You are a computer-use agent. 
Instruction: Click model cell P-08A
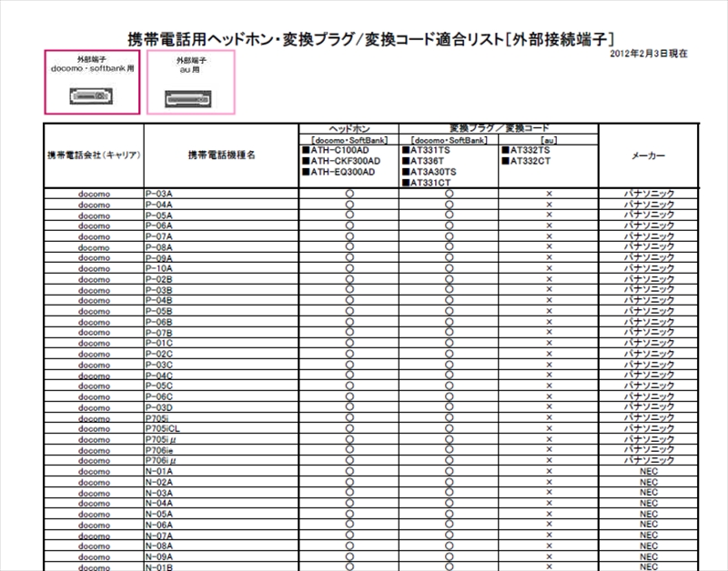pyautogui.click(x=221, y=247)
